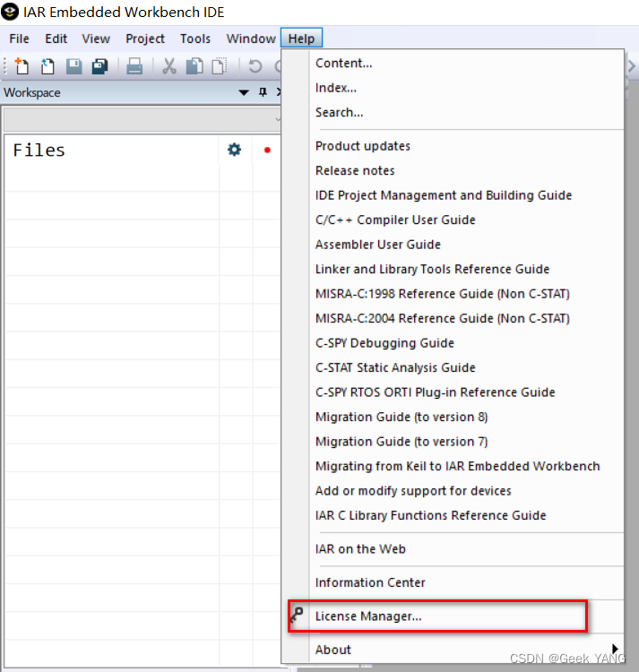639x672 pixels.
Task: Select Content... from Help menu
Action: click(x=453, y=63)
